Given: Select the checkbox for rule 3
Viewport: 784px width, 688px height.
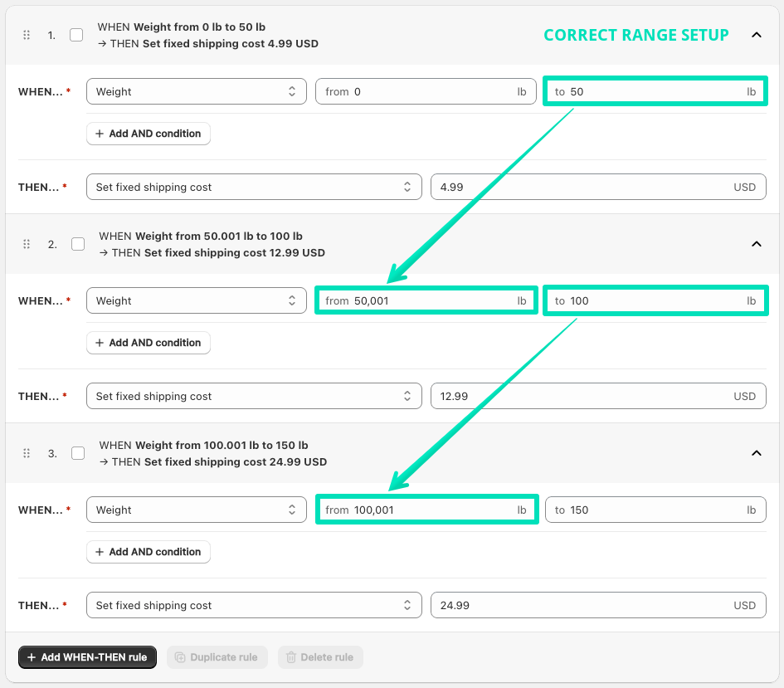Looking at the screenshot, I should pos(78,453).
